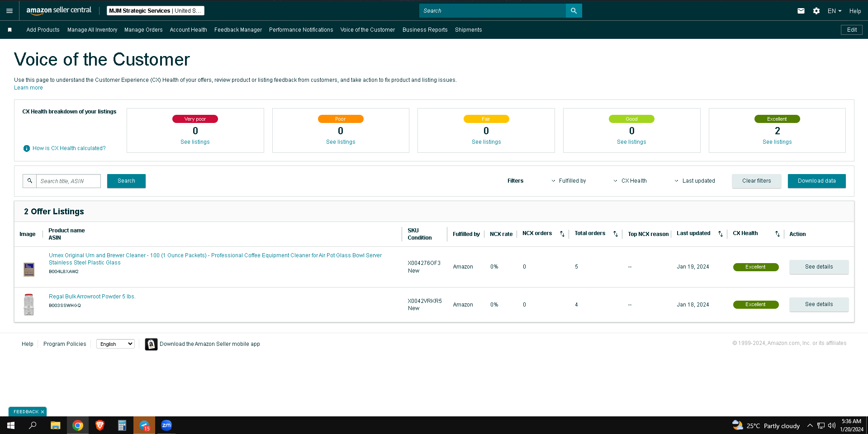868x434 pixels.
Task: Open the Windows Start menu
Action: pyautogui.click(x=11, y=425)
